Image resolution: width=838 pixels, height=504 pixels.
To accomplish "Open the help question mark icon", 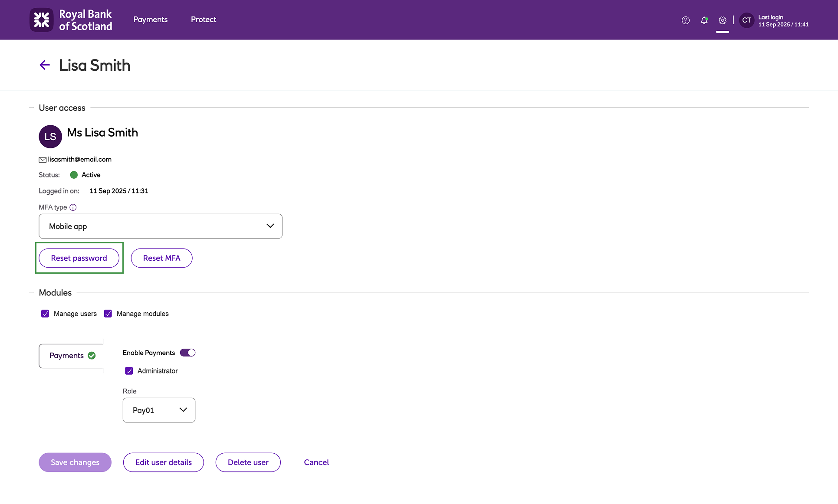I will point(685,20).
